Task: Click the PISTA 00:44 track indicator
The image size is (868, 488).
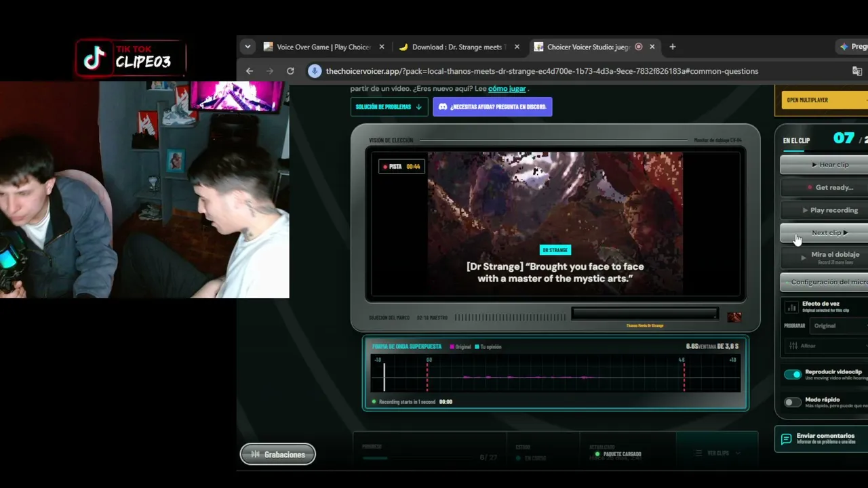Action: pos(401,167)
